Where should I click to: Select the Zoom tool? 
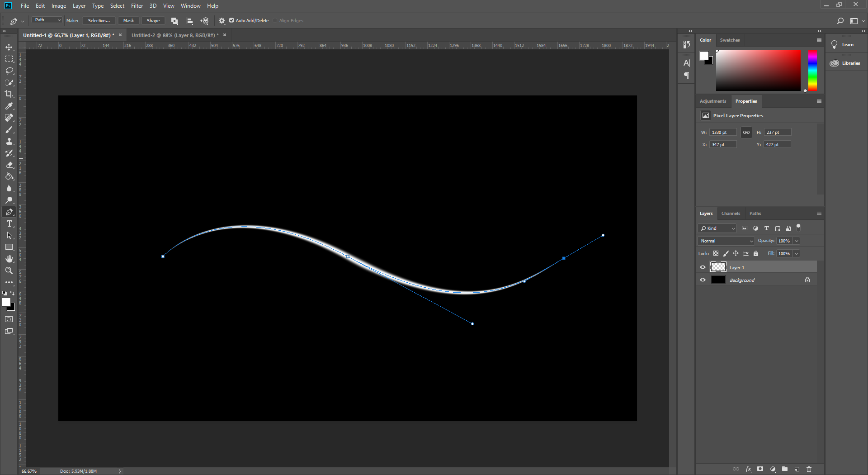[x=9, y=271]
